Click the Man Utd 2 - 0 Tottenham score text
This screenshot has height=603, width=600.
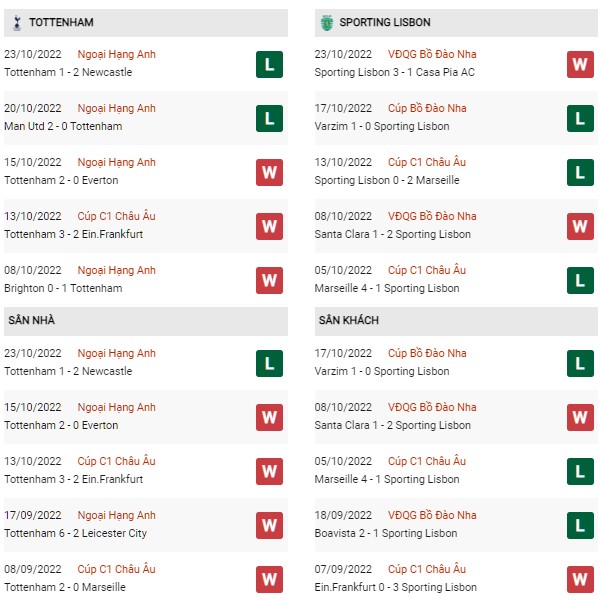click(x=63, y=127)
